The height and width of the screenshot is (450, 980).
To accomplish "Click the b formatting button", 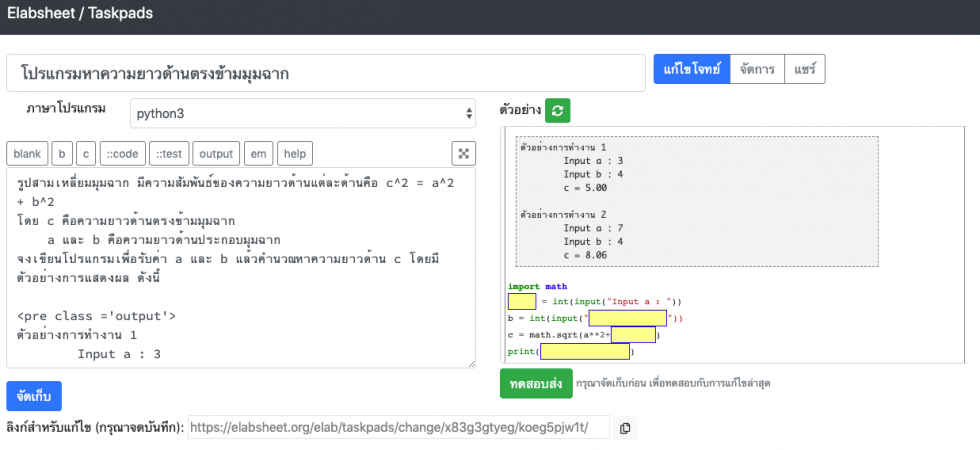I will pos(62,153).
